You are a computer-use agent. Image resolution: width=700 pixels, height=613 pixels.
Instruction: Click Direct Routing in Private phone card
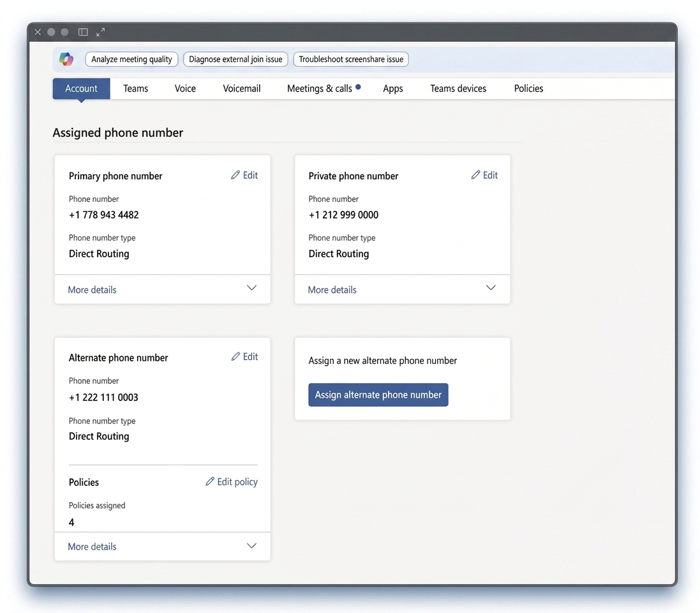tap(339, 254)
